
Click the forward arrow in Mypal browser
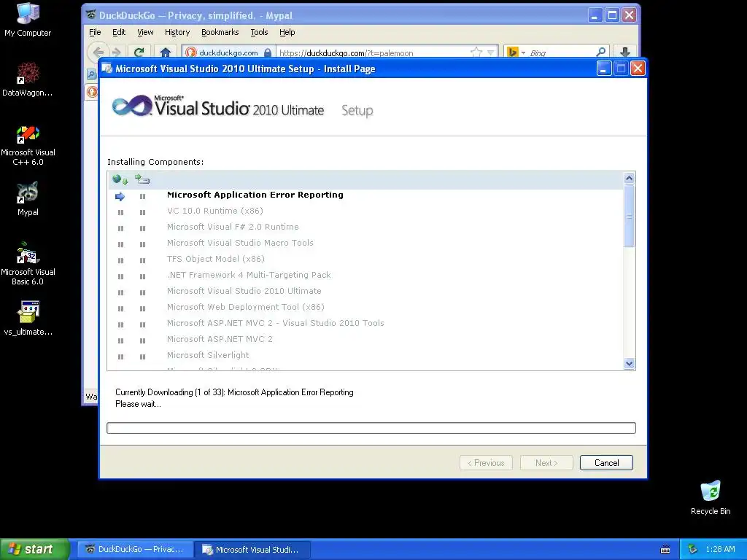(116, 52)
